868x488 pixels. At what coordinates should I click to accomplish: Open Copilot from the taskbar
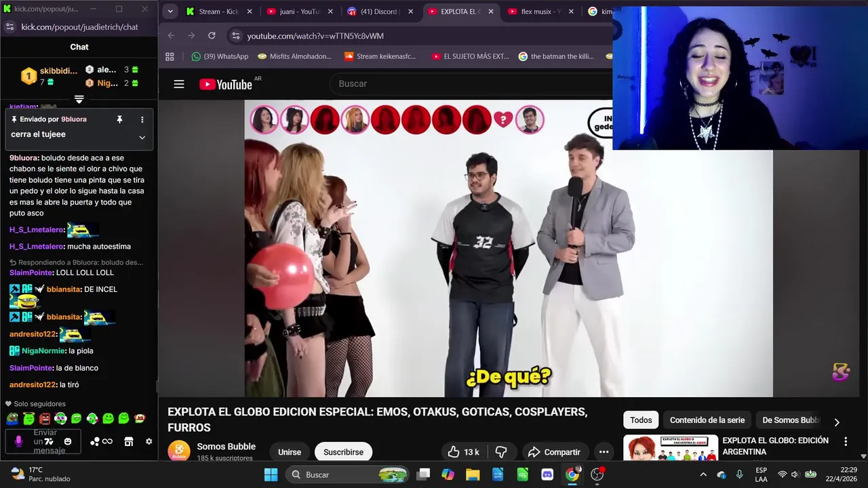448,474
